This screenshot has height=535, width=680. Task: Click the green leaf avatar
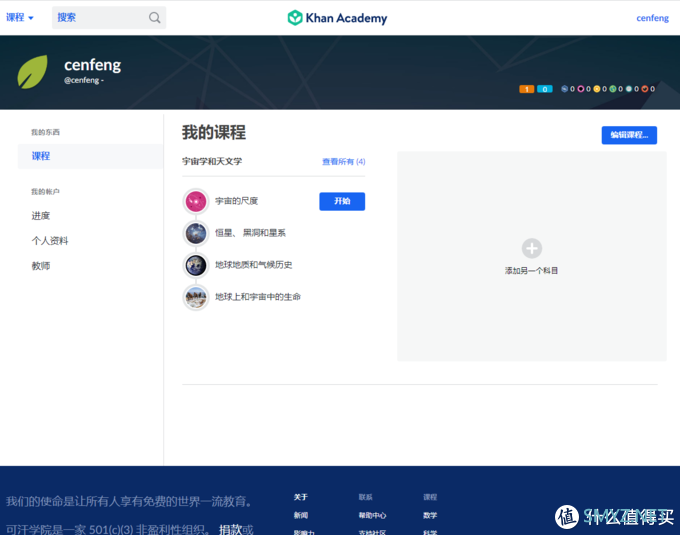coord(32,72)
